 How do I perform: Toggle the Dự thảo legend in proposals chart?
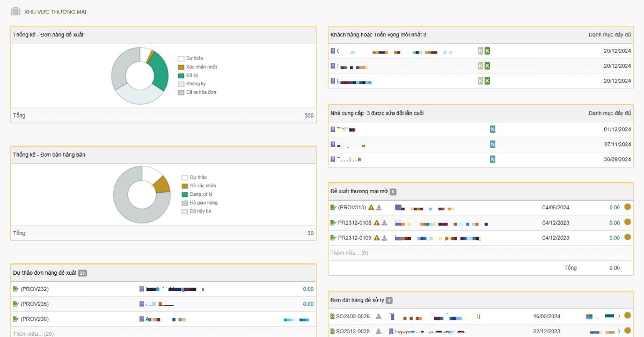pyautogui.click(x=194, y=58)
